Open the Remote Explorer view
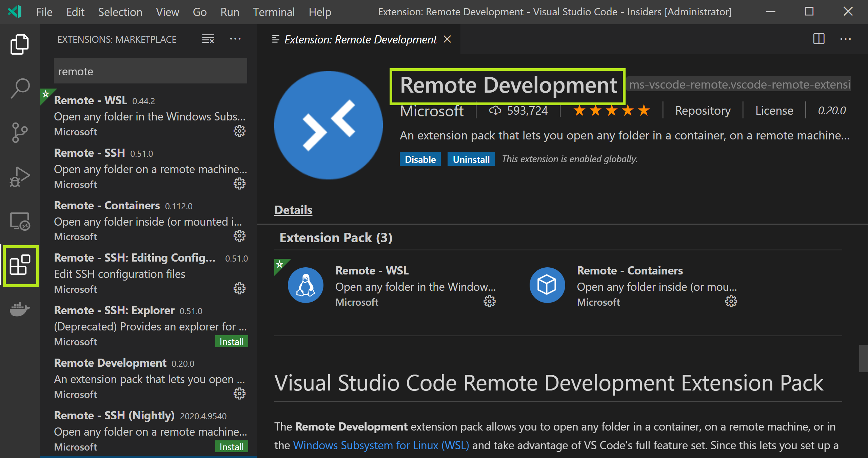868x458 pixels. coord(20,221)
